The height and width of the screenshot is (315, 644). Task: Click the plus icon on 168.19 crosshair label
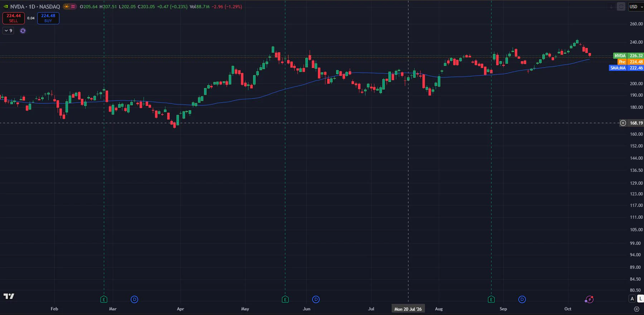623,123
